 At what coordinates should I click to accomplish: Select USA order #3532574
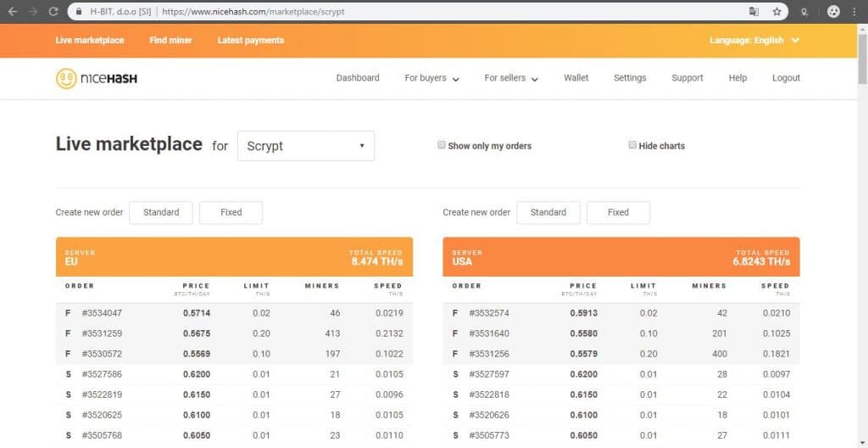(621, 313)
